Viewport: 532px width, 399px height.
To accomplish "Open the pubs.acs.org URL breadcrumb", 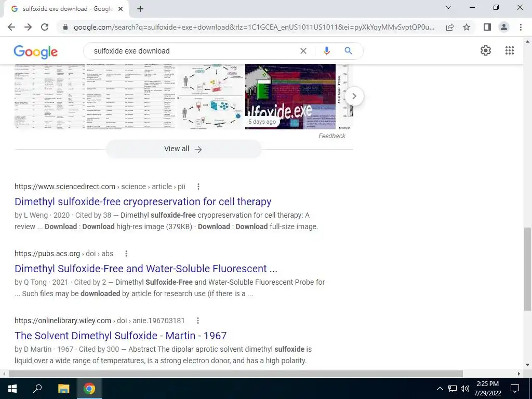I will (64, 254).
